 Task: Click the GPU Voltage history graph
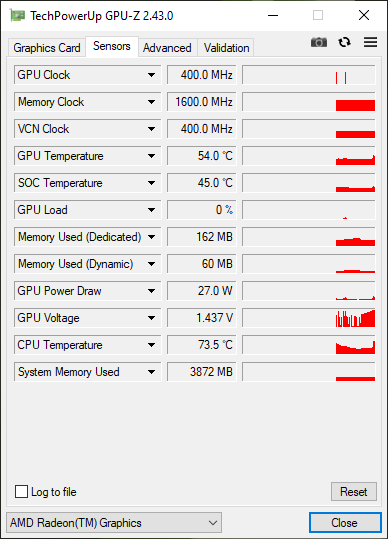[309, 318]
